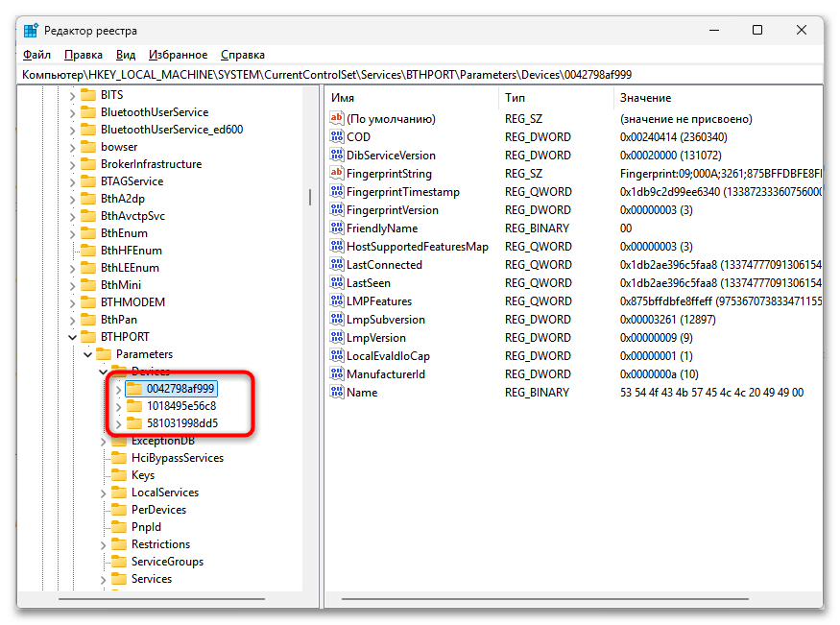
Task: Click value 0x00003261 (12897)
Action: 667,319
